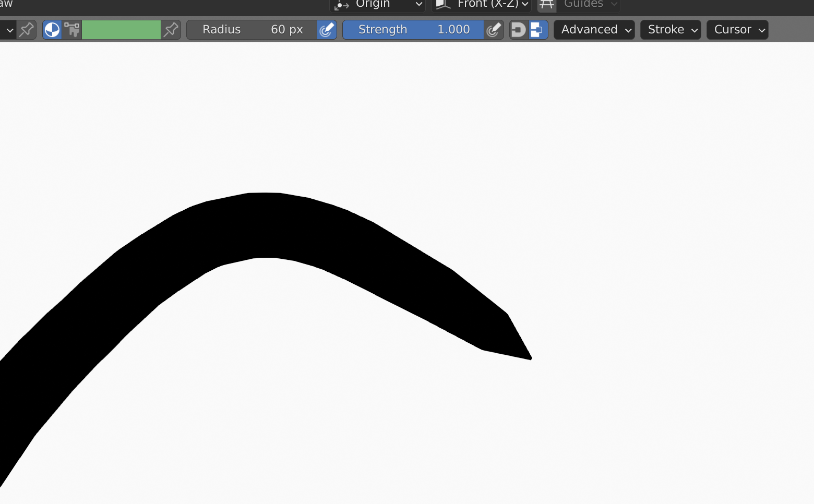This screenshot has width=814, height=504.
Task: Select Material color mode icon
Action: coord(52,30)
